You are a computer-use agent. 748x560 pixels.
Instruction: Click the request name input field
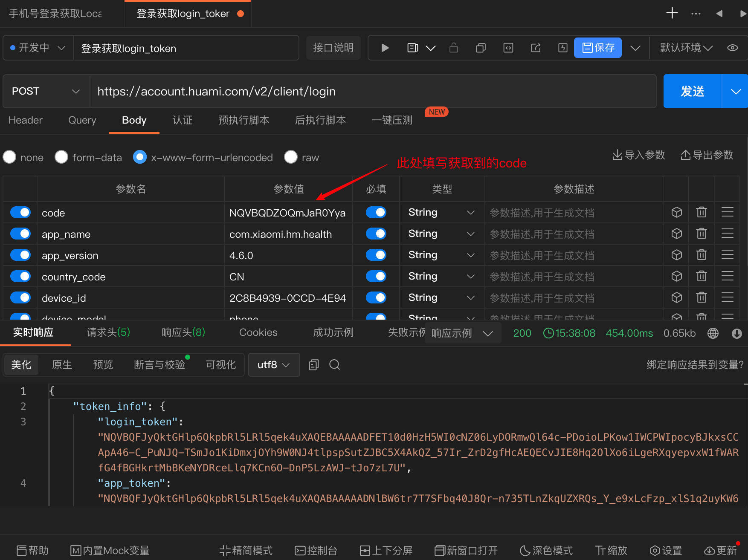pos(186,48)
